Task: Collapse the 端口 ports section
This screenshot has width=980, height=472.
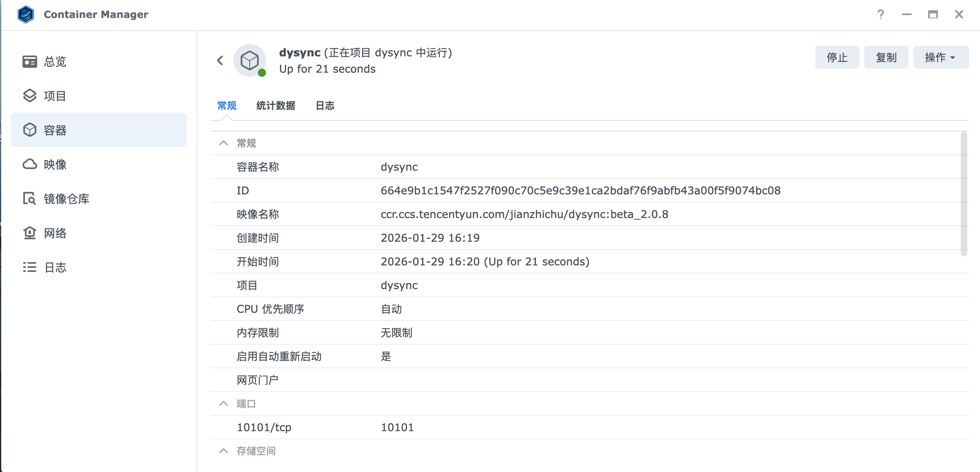Action: (223, 404)
